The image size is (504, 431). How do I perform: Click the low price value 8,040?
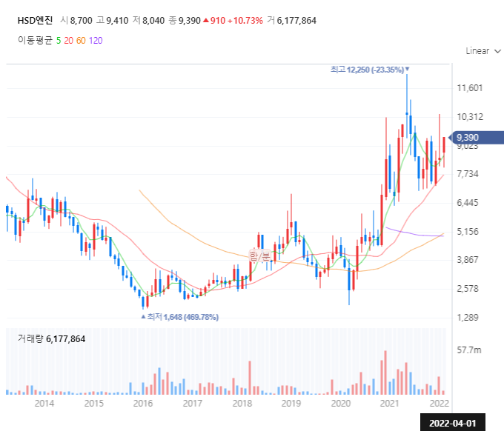tap(153, 21)
